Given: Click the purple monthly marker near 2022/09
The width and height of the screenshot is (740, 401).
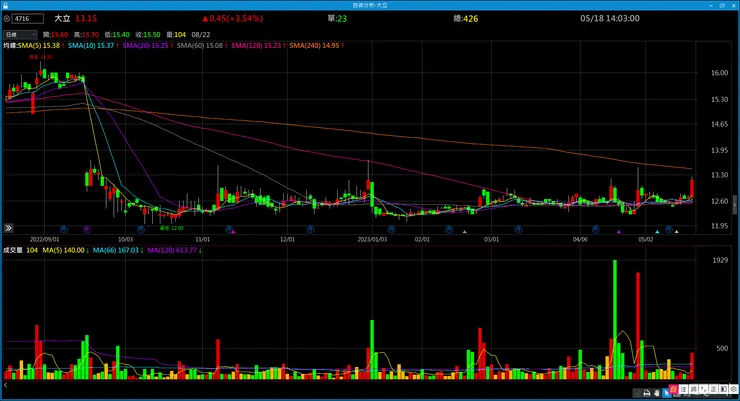Looking at the screenshot, I should click(87, 229).
